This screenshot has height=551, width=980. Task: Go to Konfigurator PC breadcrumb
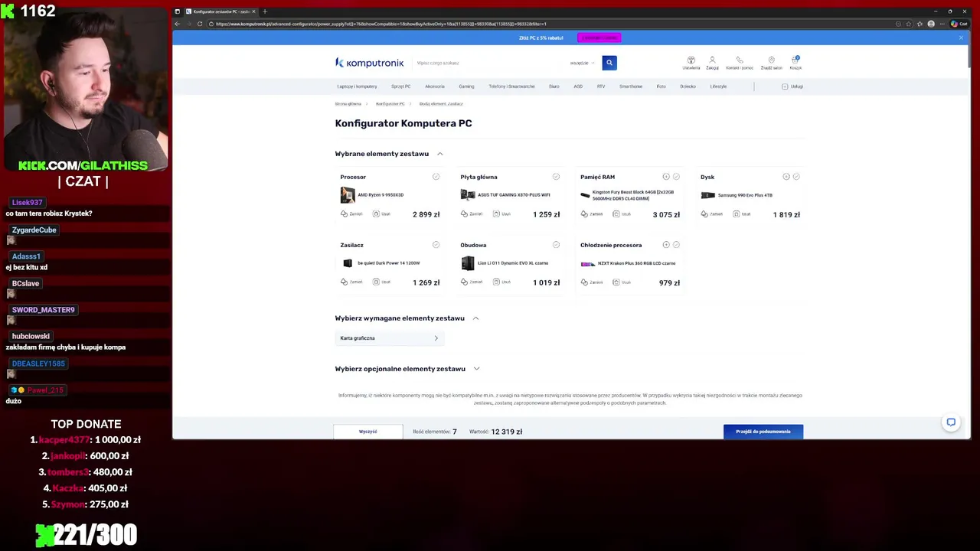click(390, 103)
